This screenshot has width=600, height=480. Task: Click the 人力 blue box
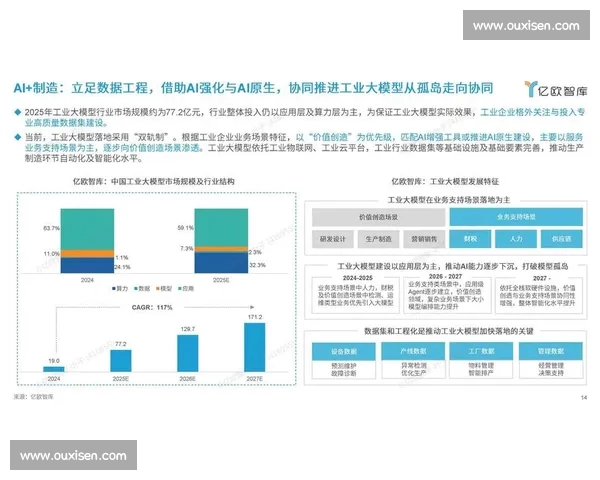tap(516, 239)
